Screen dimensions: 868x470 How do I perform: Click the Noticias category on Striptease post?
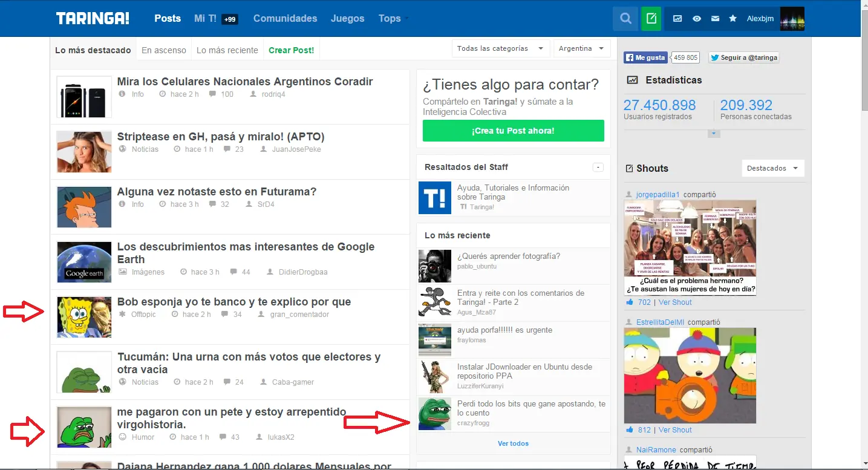(145, 149)
